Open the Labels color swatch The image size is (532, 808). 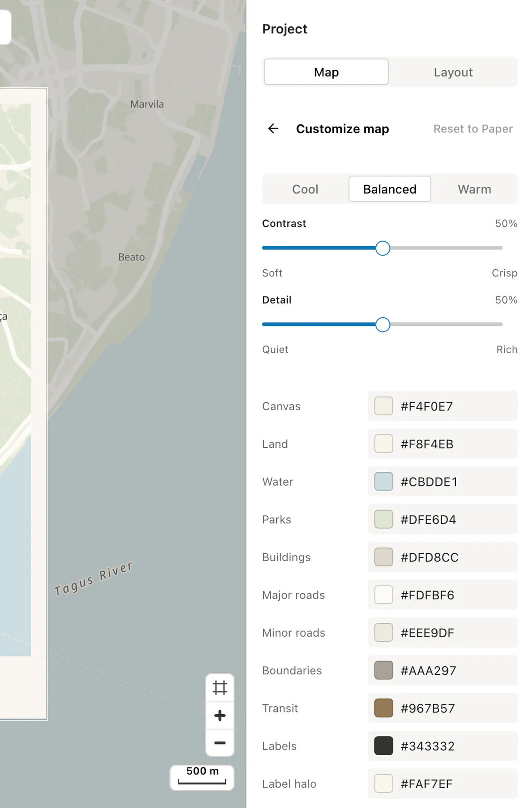click(x=384, y=746)
